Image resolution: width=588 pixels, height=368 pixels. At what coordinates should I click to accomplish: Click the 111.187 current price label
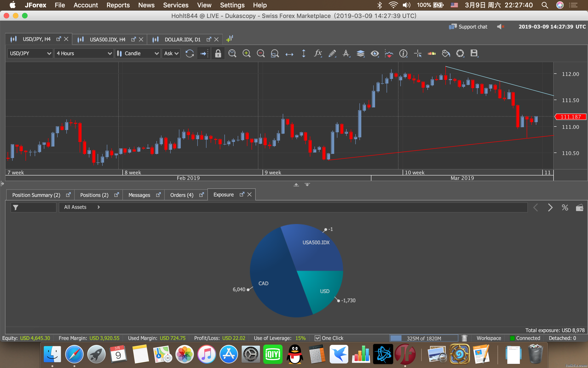click(x=571, y=117)
